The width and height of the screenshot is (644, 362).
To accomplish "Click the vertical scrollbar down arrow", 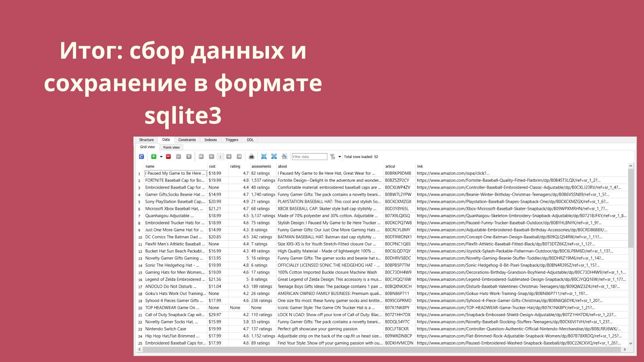I will pos(631,343).
